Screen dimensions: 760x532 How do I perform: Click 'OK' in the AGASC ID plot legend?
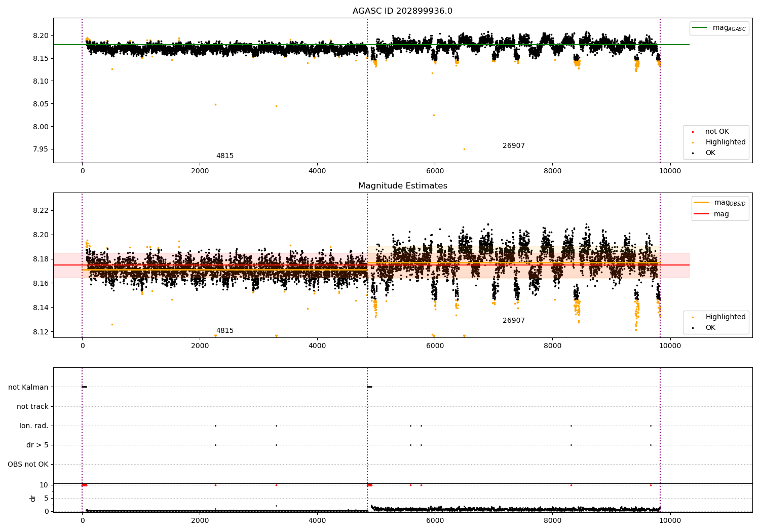[710, 153]
